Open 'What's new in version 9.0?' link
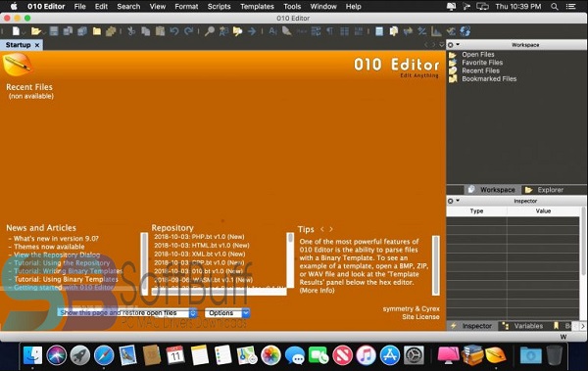The width and height of the screenshot is (588, 371). (56, 238)
